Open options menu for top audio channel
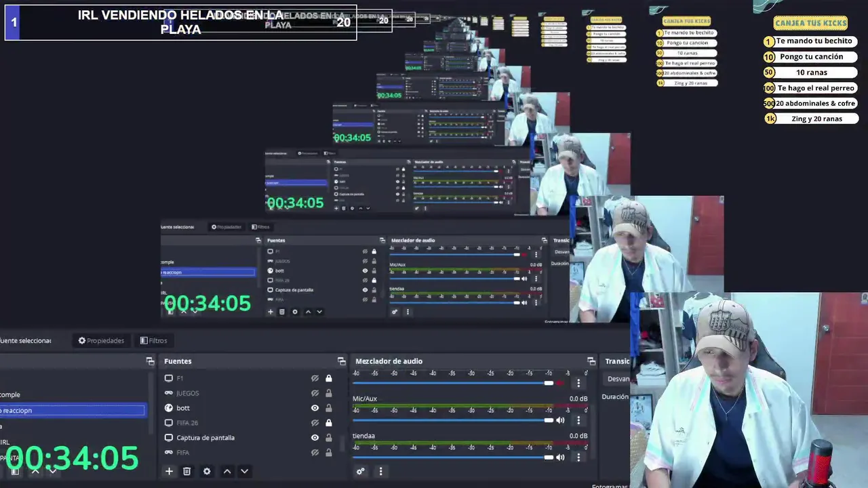This screenshot has height=488, width=868. (578, 383)
